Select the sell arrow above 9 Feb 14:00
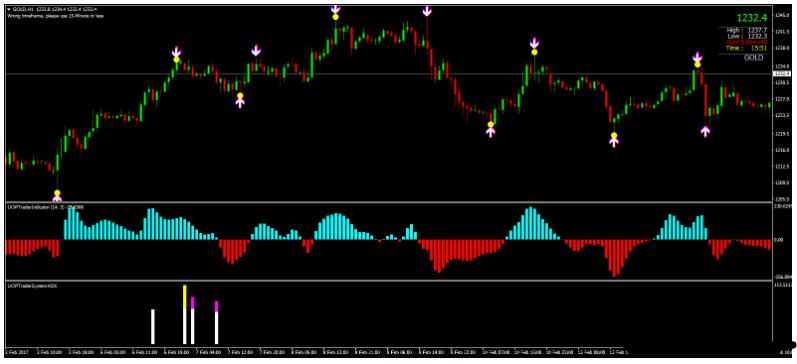Viewport: 797px width, 364px height. pos(427,10)
